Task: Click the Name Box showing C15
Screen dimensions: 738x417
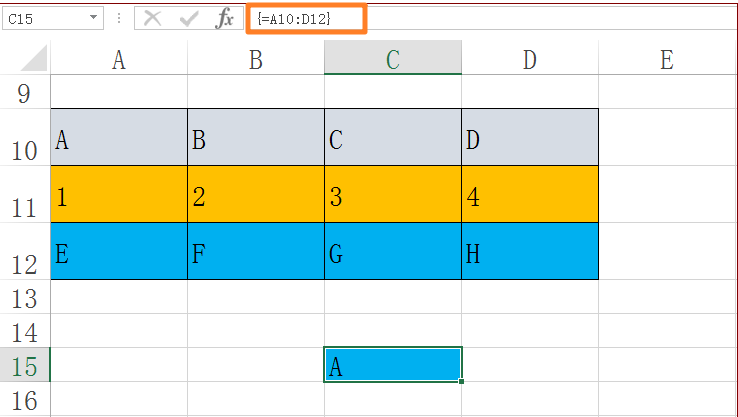Action: (53, 19)
